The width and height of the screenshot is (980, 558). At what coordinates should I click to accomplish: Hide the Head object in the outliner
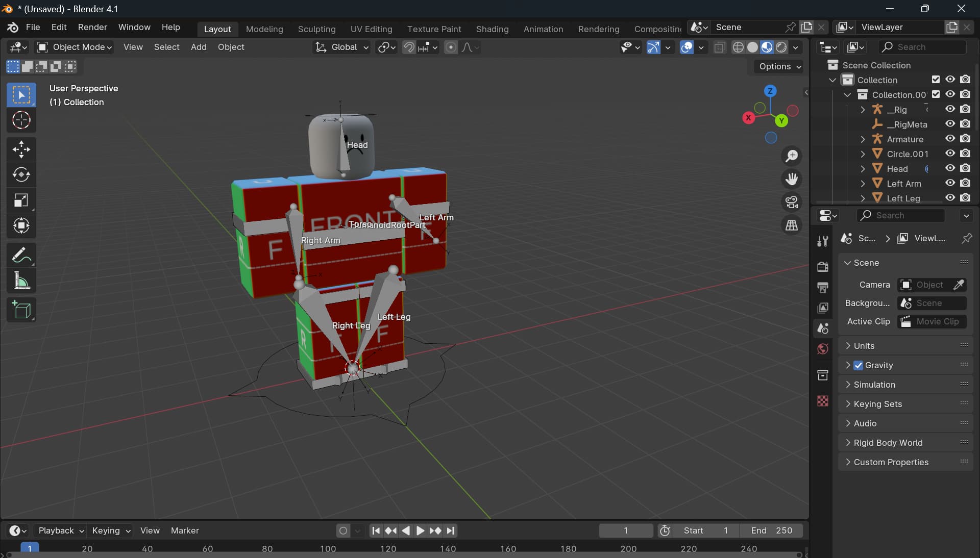pyautogui.click(x=950, y=168)
